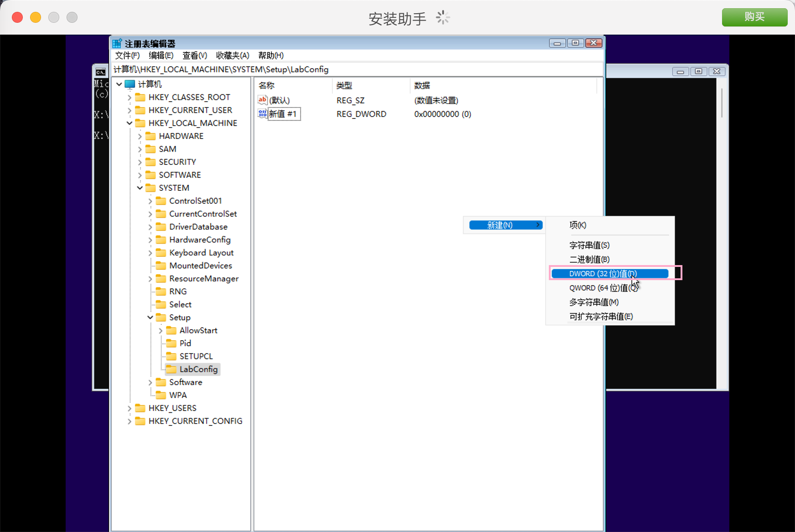The image size is (795, 532).
Task: Click the LabConfig folder icon
Action: (x=171, y=369)
